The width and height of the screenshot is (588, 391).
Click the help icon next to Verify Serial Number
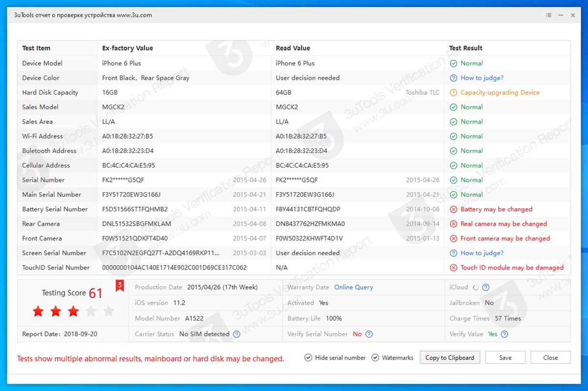click(x=369, y=334)
